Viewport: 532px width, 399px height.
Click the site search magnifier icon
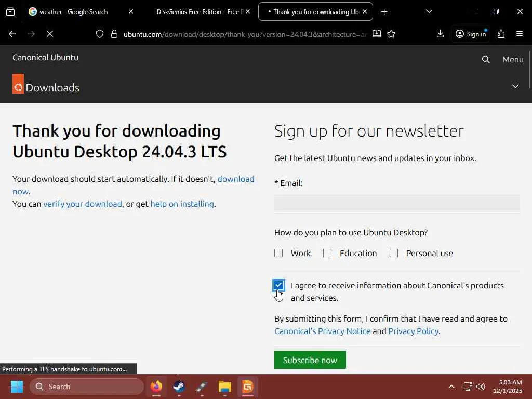486,60
